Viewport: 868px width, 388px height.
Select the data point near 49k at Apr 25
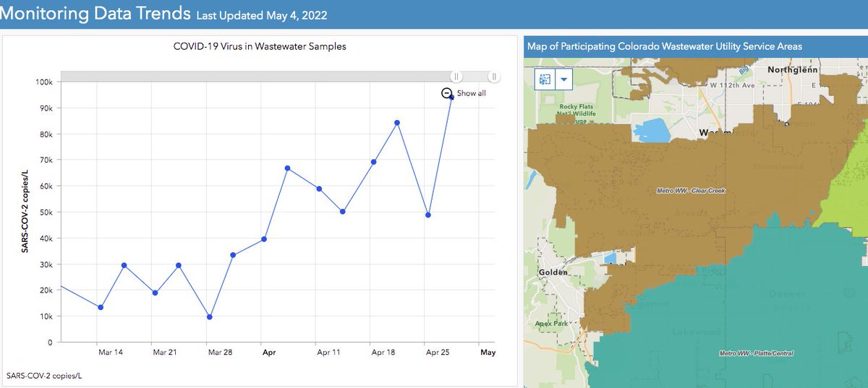[428, 215]
